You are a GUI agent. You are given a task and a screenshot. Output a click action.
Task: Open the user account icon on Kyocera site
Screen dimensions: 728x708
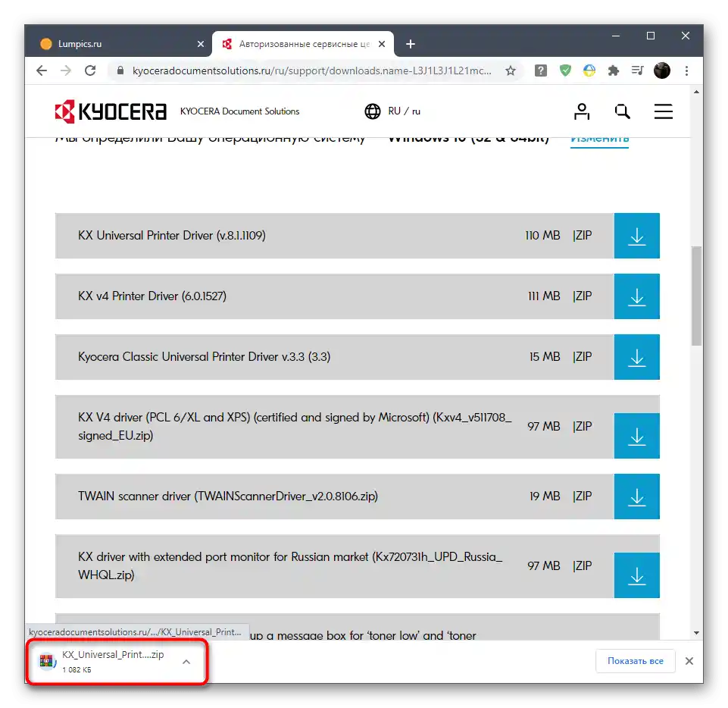point(581,111)
